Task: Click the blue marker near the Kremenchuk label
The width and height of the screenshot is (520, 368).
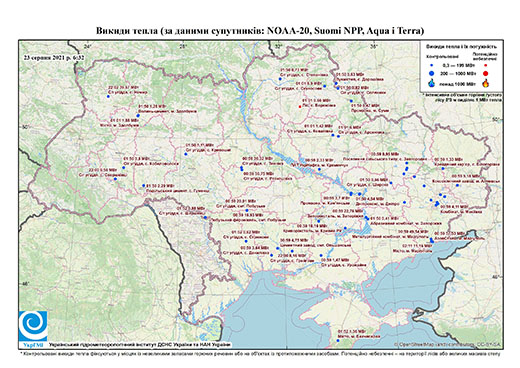Action: click(x=319, y=169)
